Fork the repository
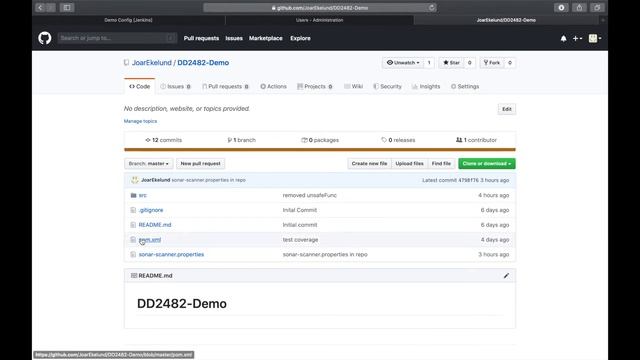The width and height of the screenshot is (640, 360). coord(492,62)
